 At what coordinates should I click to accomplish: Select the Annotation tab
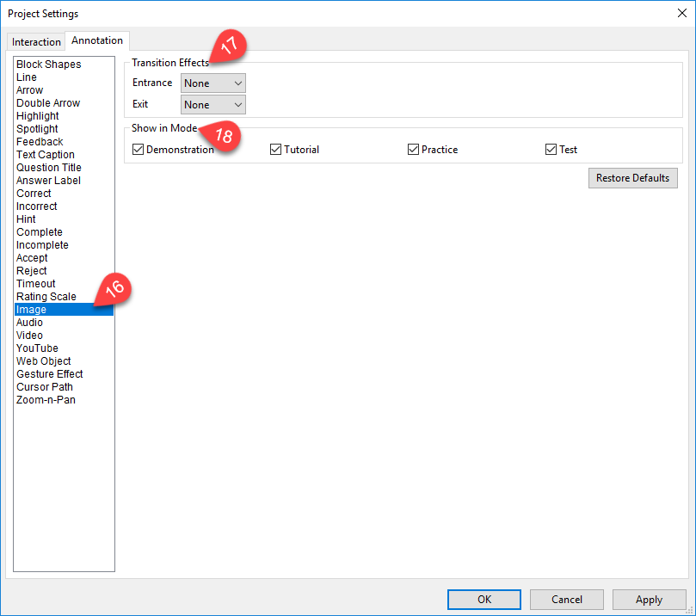tap(97, 40)
